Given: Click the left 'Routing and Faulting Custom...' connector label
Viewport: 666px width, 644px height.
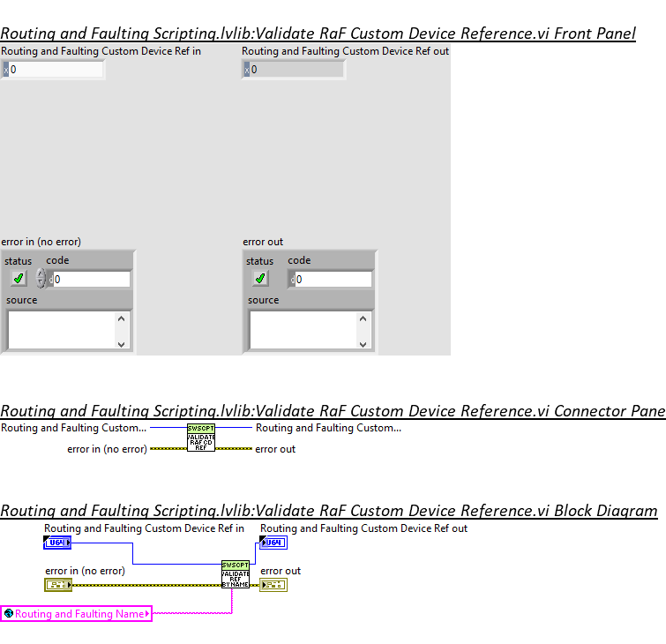Looking at the screenshot, I should 73,428.
